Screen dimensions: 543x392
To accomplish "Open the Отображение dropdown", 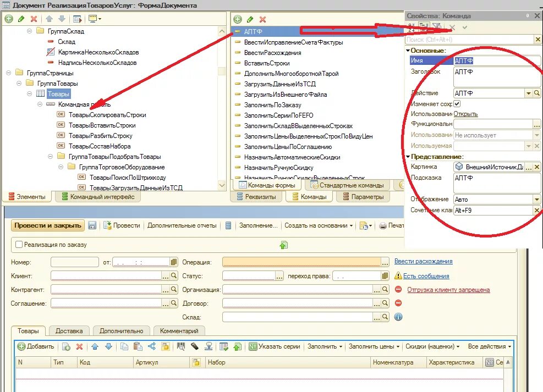I will point(537,199).
